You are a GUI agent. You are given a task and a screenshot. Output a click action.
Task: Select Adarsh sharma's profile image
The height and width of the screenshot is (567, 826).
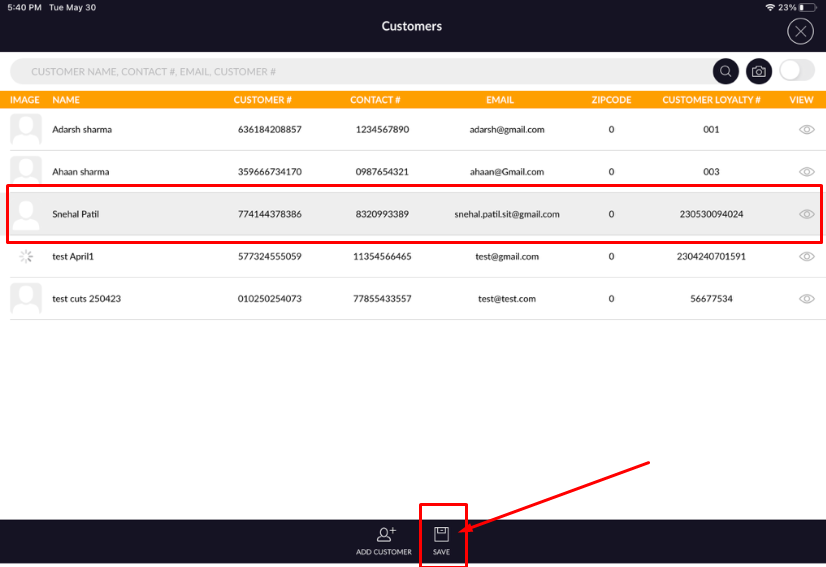click(x=25, y=130)
